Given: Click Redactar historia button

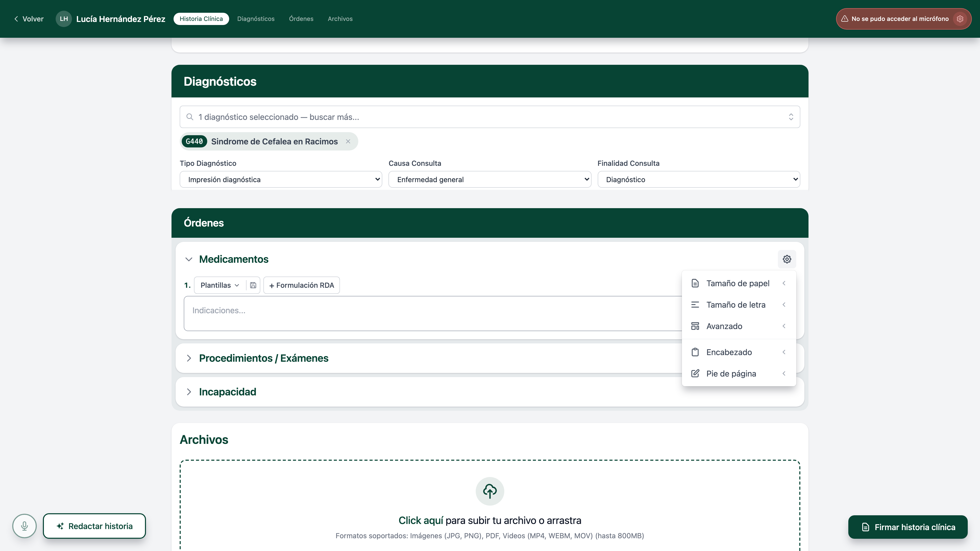Looking at the screenshot, I should [x=94, y=526].
